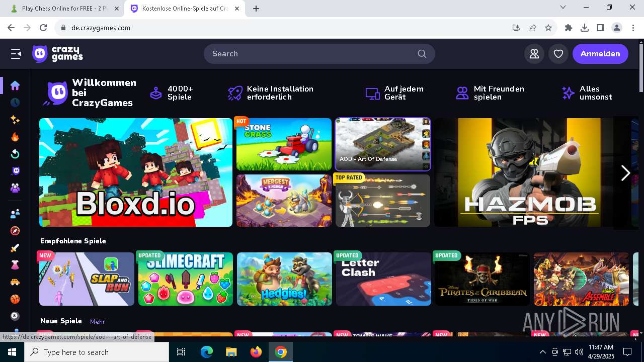
Task: Open Pirates of the Caribbean card
Action: click(482, 279)
